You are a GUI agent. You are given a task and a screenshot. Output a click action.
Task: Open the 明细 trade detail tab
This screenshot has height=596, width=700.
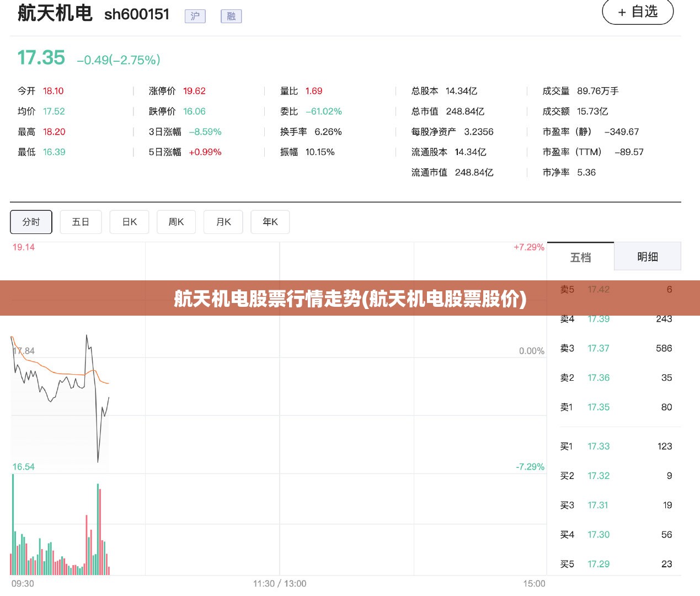point(648,257)
